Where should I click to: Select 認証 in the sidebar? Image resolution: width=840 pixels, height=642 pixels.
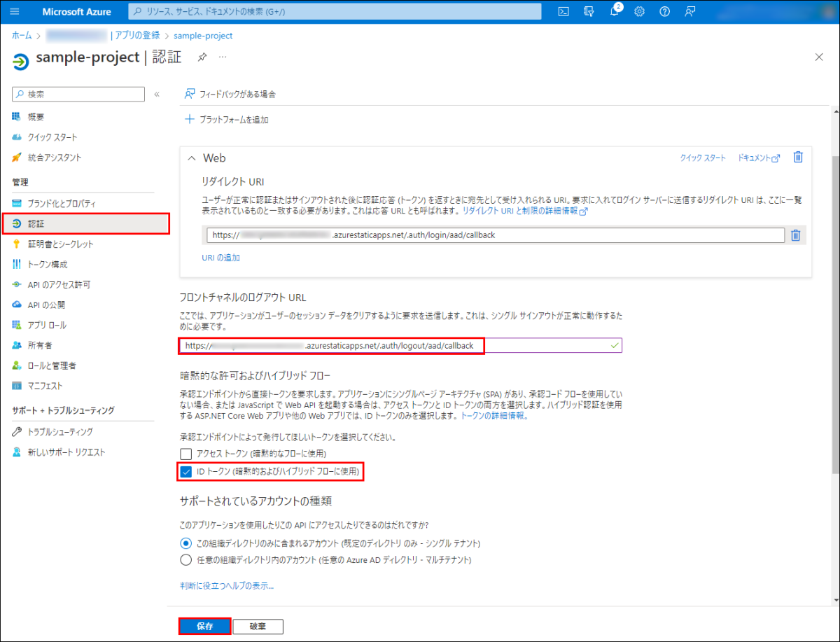85,223
